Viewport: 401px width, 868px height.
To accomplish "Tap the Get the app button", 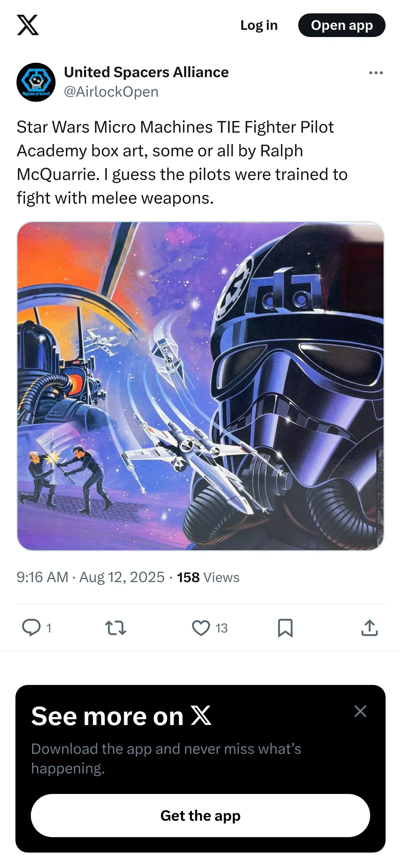I will pyautogui.click(x=200, y=816).
